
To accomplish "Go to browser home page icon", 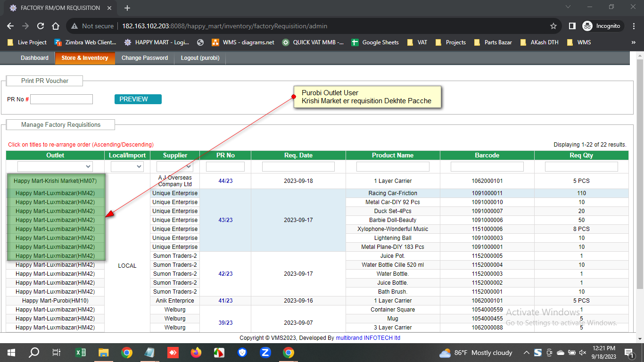I will point(56,26).
